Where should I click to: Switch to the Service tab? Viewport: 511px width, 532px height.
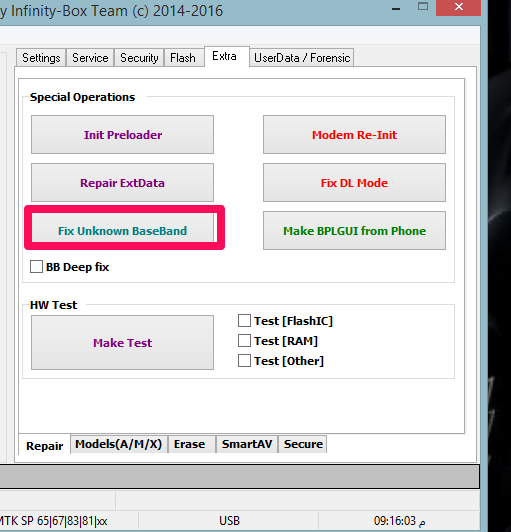(x=90, y=58)
